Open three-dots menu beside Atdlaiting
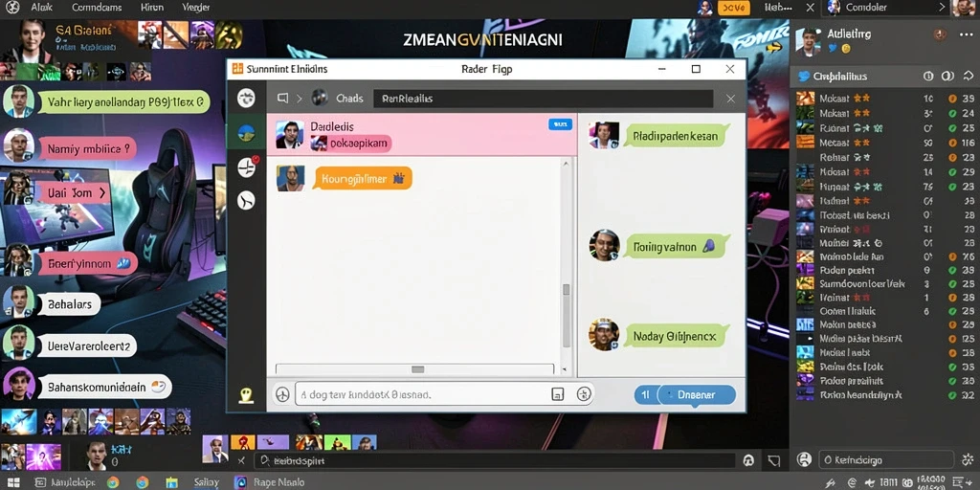Image resolution: width=980 pixels, height=490 pixels. point(966,34)
